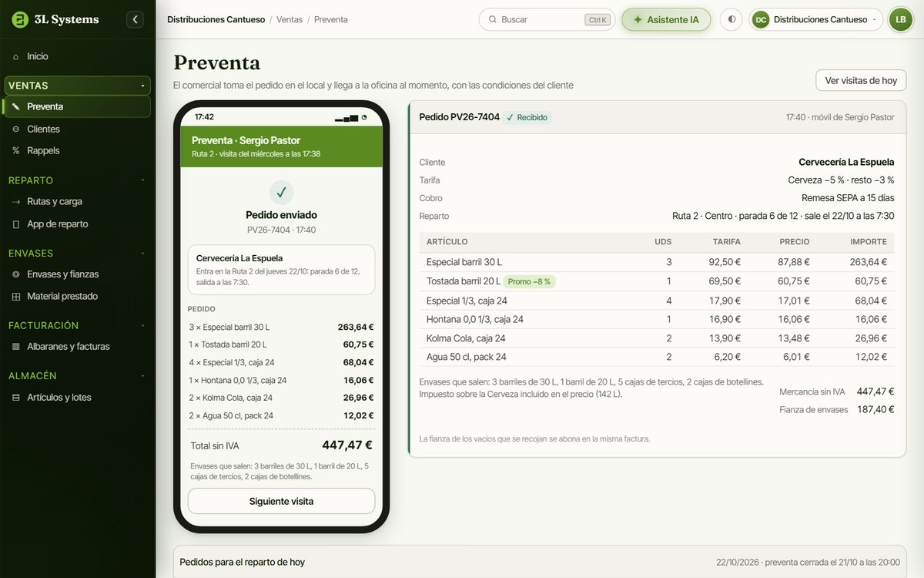This screenshot has height=578, width=924.
Task: Click the LB user avatar
Action: [900, 19]
